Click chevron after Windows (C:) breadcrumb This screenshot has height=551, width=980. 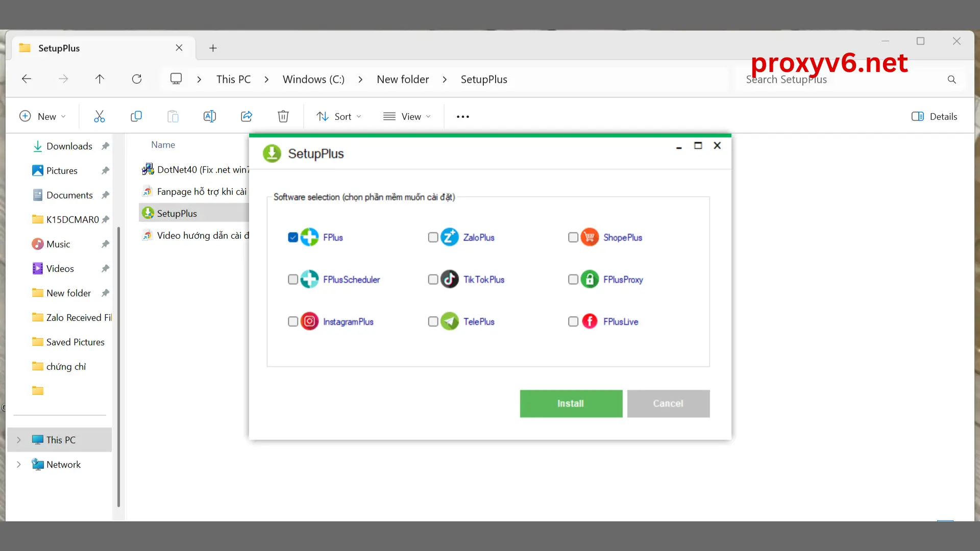pos(360,80)
